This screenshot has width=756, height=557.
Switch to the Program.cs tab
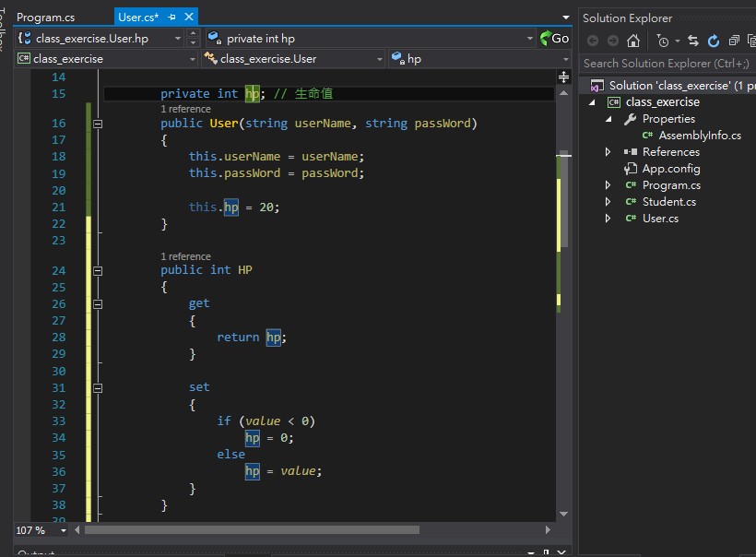pyautogui.click(x=47, y=16)
